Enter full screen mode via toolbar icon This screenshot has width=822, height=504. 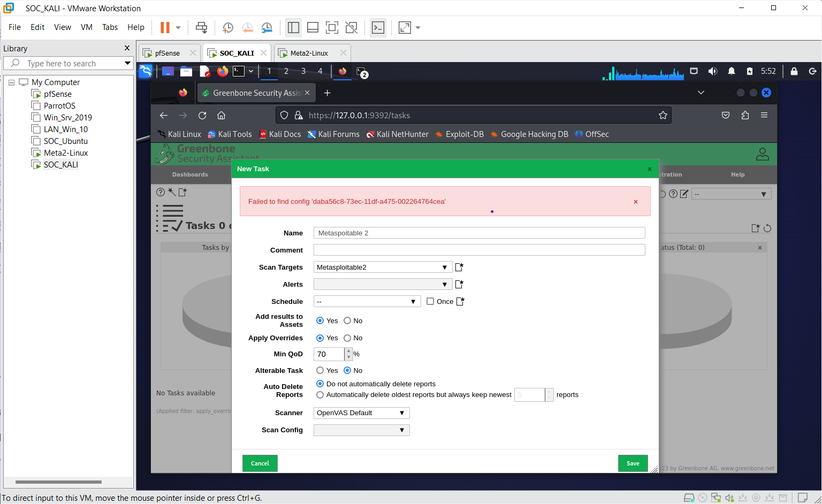332,27
